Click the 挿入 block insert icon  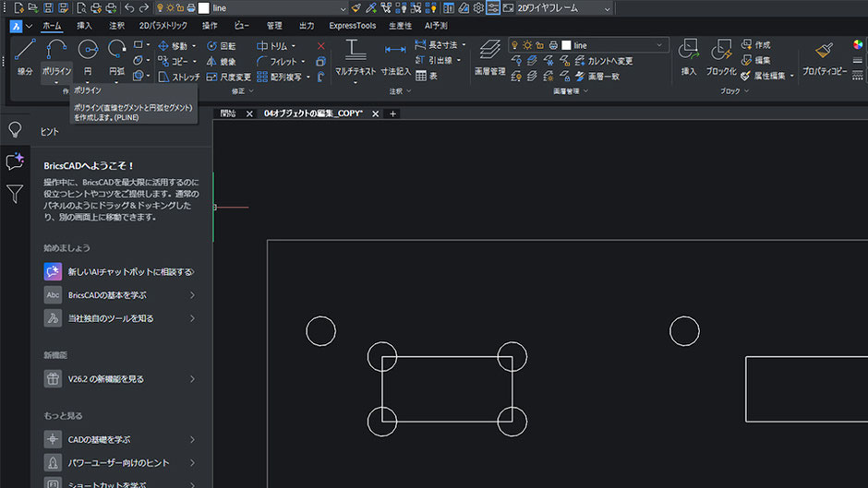coord(689,57)
